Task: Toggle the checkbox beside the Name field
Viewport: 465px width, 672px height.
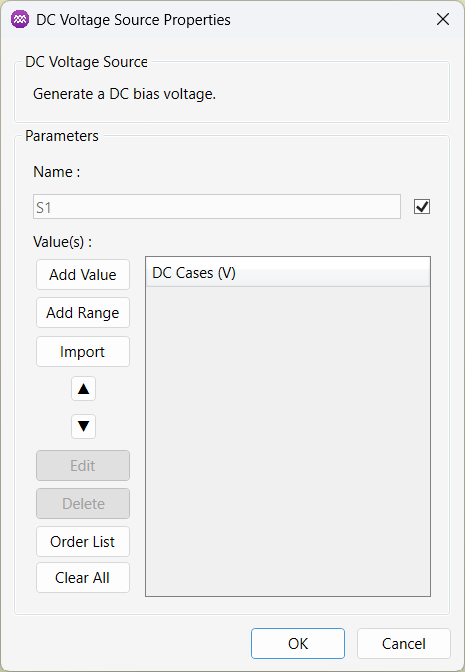Action: [422, 207]
